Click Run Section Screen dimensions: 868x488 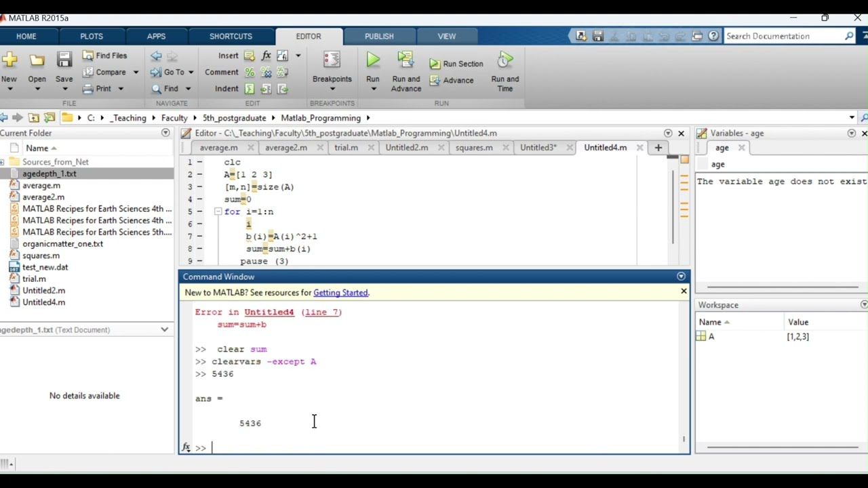(456, 64)
